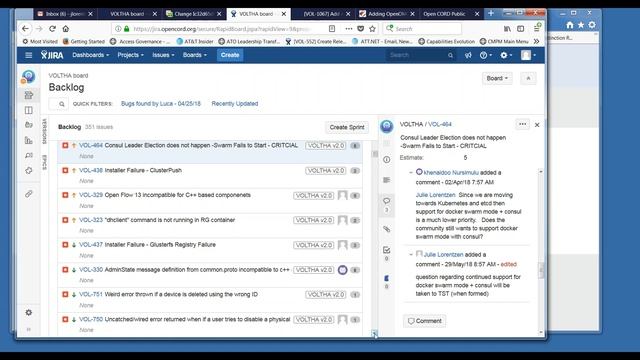The width and height of the screenshot is (640, 360).
Task: Open the backlog view in the Jira sidebar
Action: point(29,95)
